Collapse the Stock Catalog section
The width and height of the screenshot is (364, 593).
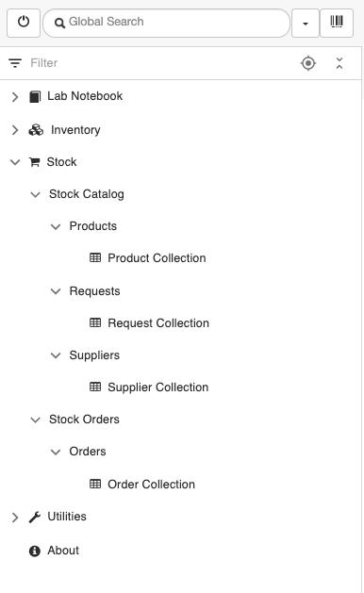click(x=36, y=195)
